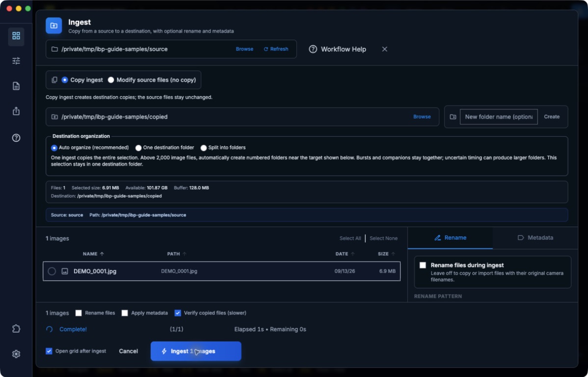
Task: Choose One destination folder radio button
Action: [139, 148]
